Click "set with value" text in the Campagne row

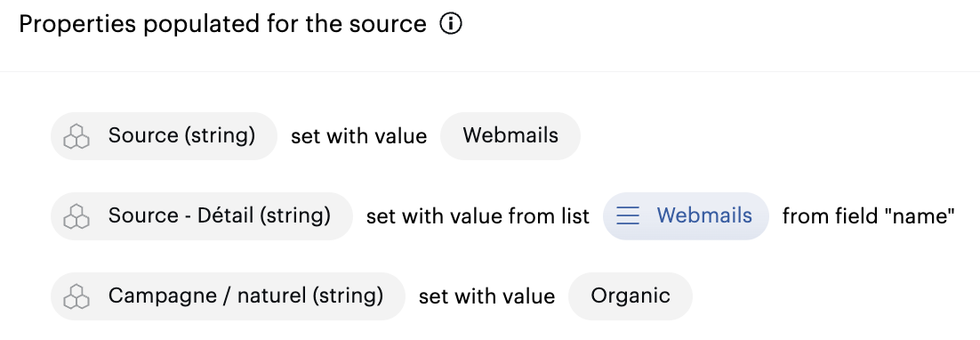click(x=486, y=296)
